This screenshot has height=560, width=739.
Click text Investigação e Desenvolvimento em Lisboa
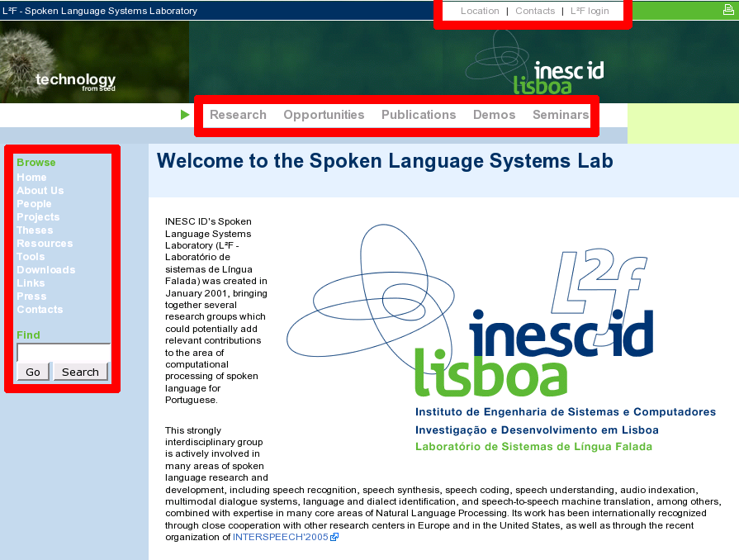537,429
